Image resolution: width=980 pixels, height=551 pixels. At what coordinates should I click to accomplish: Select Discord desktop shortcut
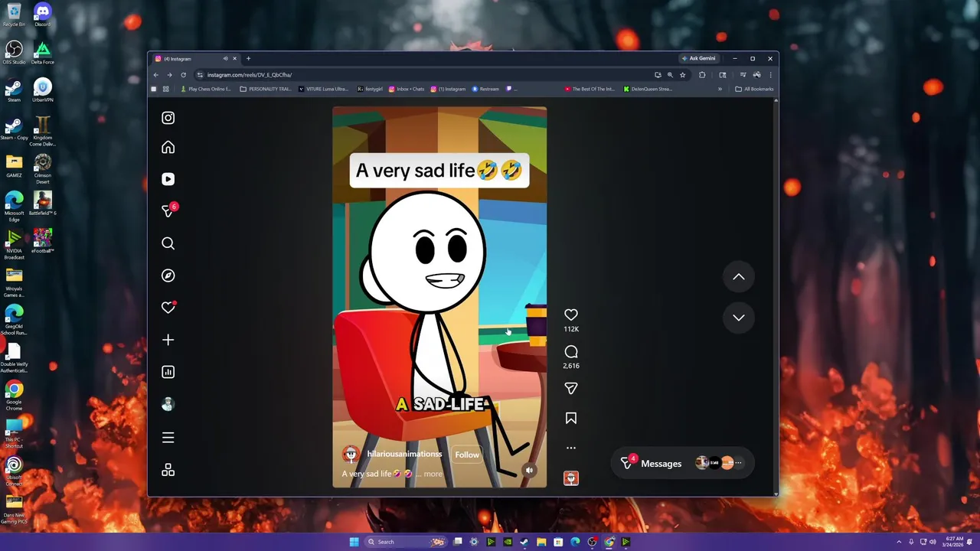[x=42, y=15]
